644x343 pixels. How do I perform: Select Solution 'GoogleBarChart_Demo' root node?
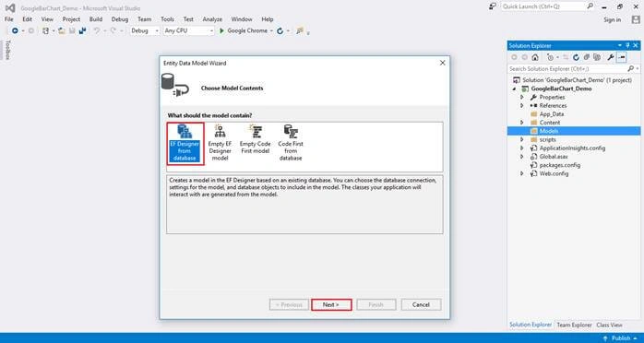pos(577,80)
